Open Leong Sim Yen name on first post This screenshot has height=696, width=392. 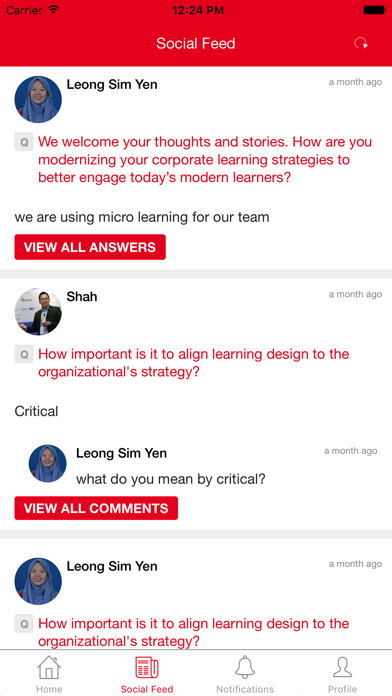[112, 84]
